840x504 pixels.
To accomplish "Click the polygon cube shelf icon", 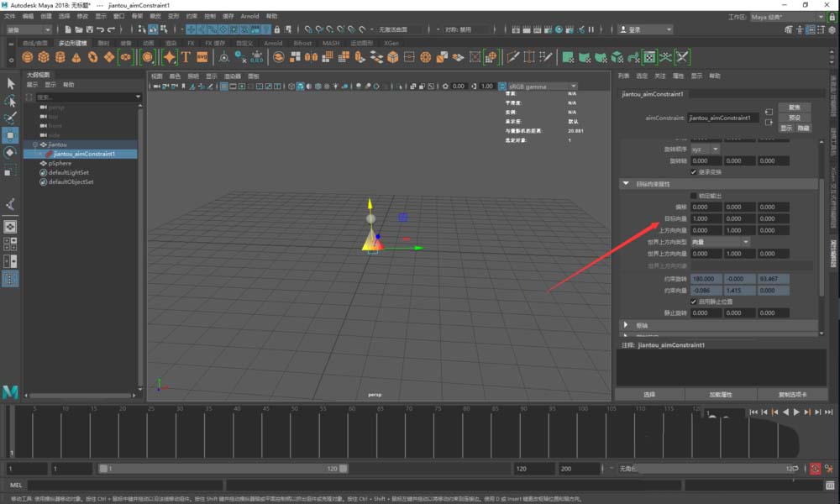I will (x=44, y=57).
